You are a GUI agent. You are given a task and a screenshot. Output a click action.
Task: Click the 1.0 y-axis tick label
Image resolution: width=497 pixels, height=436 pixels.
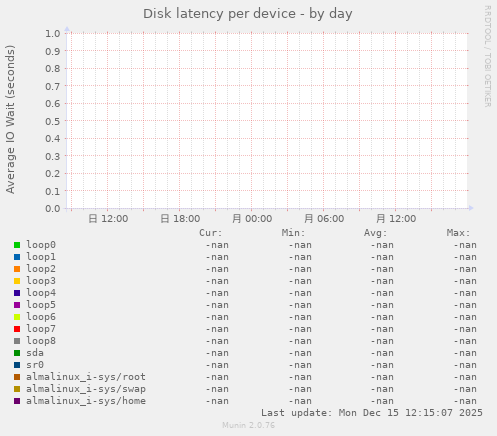[53, 33]
